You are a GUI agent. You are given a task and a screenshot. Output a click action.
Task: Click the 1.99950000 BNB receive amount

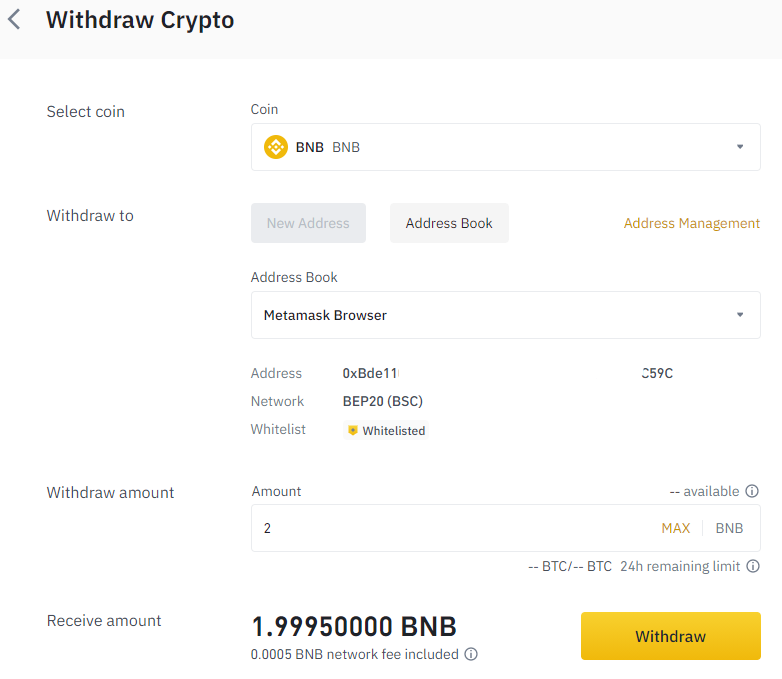(354, 627)
